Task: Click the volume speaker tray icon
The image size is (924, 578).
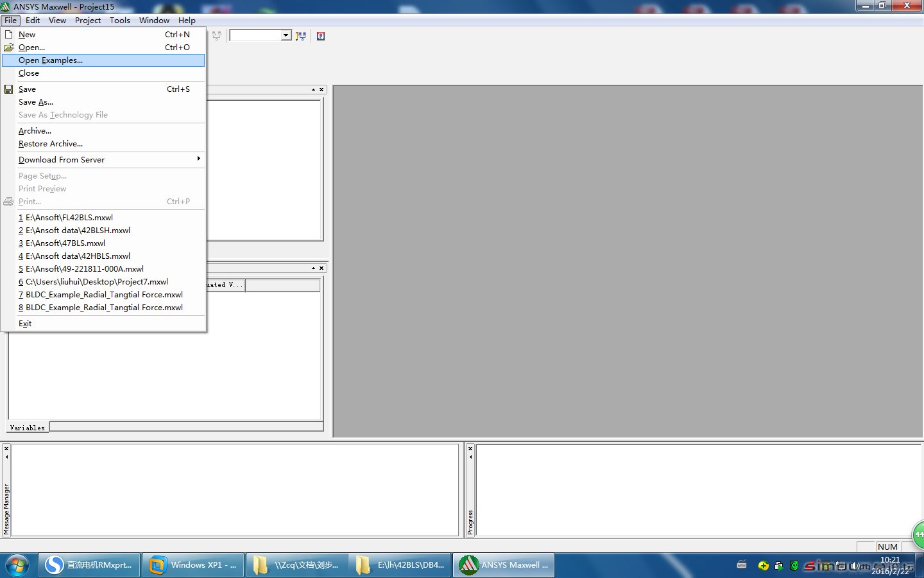Action: tap(855, 565)
